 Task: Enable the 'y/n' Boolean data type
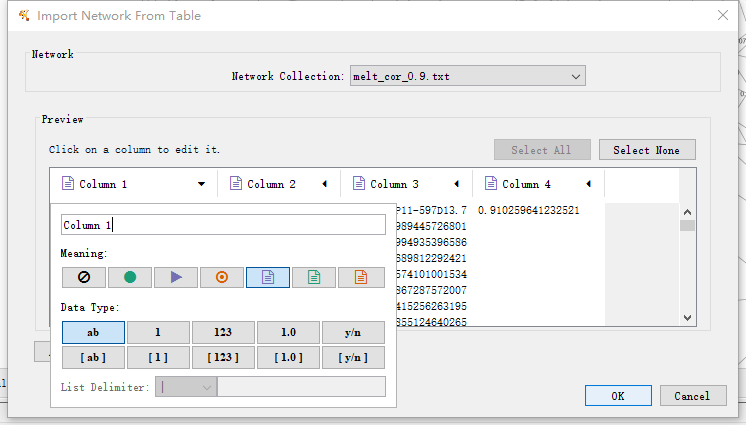[x=353, y=332]
